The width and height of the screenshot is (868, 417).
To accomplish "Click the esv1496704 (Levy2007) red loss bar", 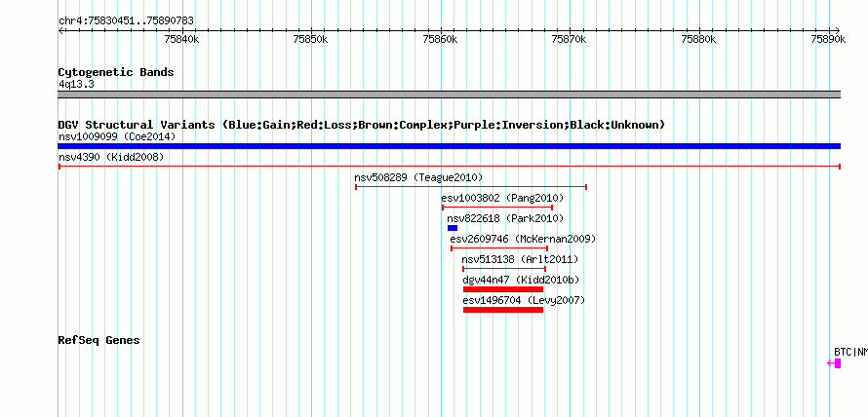I will [x=502, y=310].
